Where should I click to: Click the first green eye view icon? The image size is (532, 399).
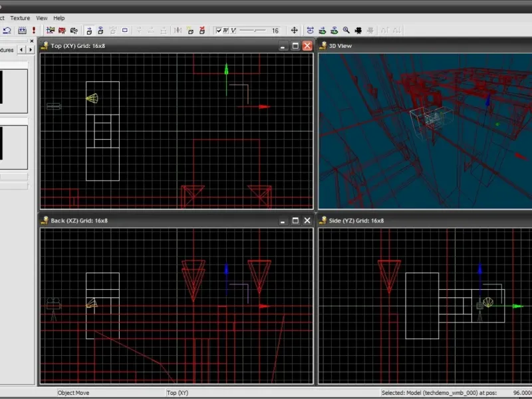coord(322,31)
